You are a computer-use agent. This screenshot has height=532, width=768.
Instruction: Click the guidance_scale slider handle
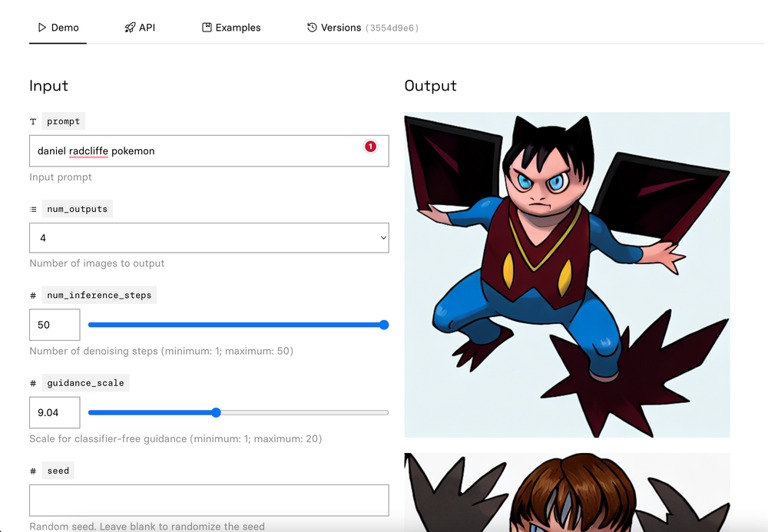pos(215,412)
